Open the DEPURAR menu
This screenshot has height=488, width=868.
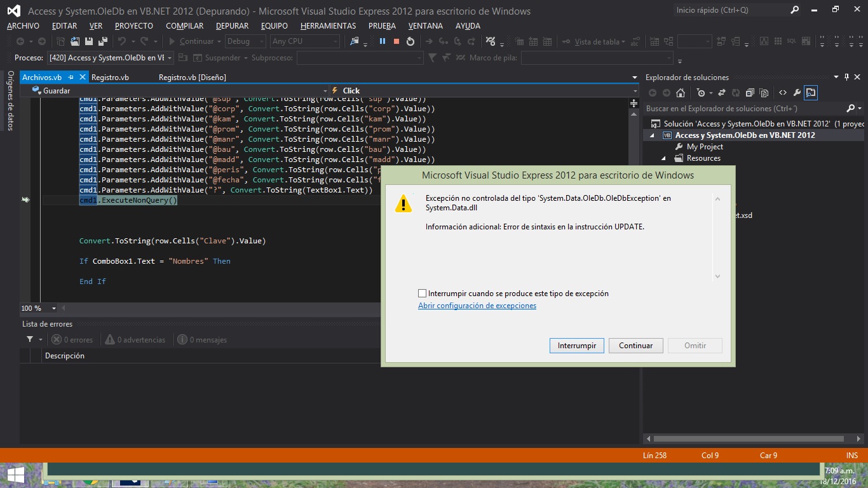[232, 26]
